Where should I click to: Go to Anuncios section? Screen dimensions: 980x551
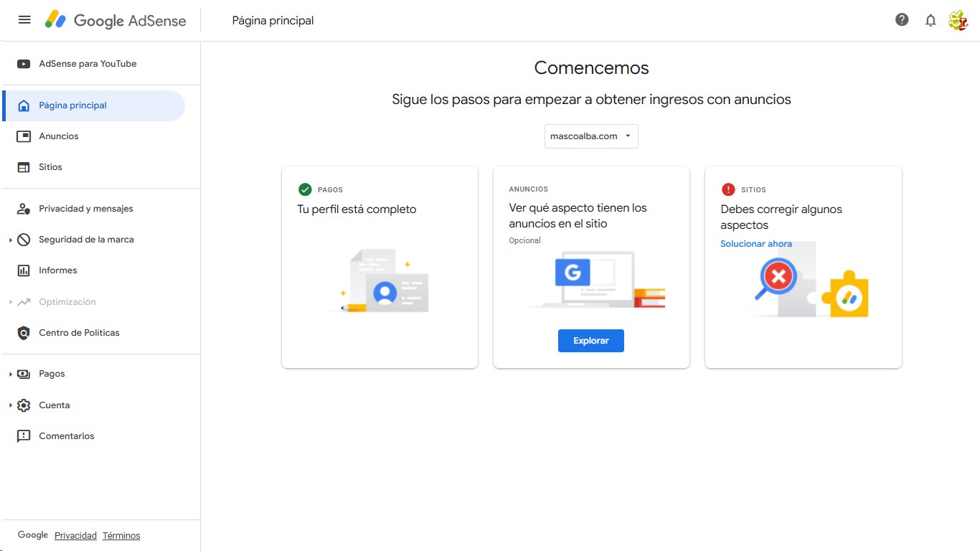coord(93,136)
